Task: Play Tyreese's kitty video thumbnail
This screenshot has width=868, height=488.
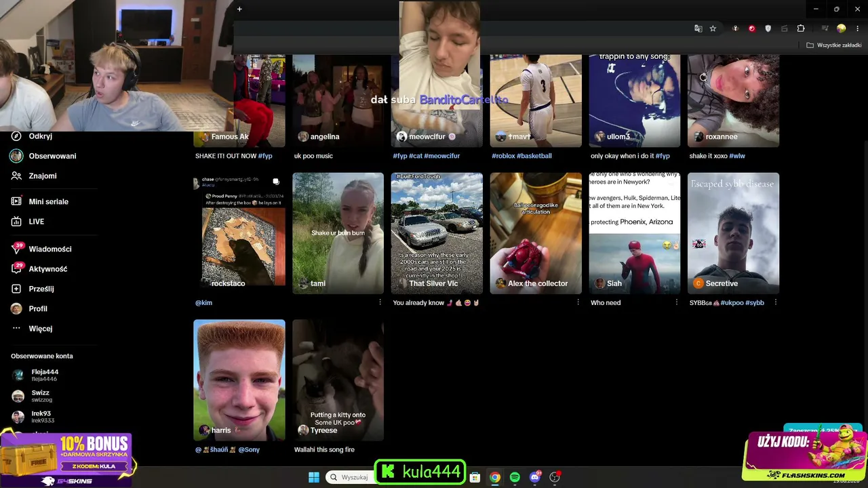Action: pos(338,380)
